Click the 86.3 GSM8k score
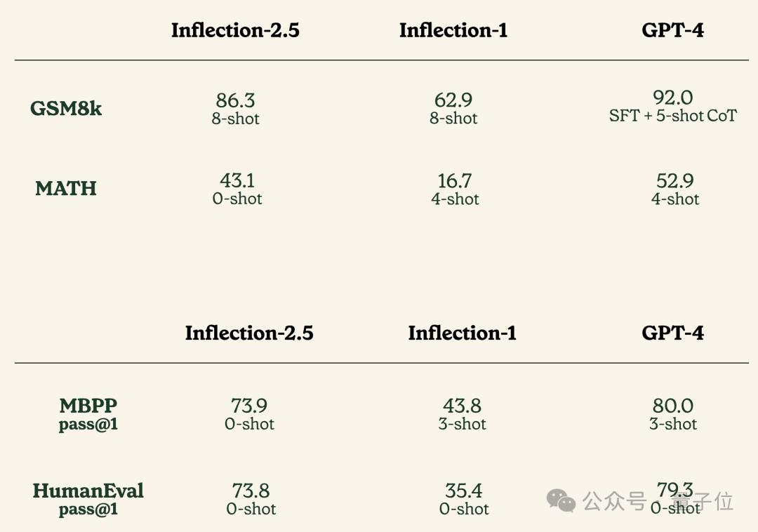Viewport: 758px width, 532px height. [x=236, y=100]
